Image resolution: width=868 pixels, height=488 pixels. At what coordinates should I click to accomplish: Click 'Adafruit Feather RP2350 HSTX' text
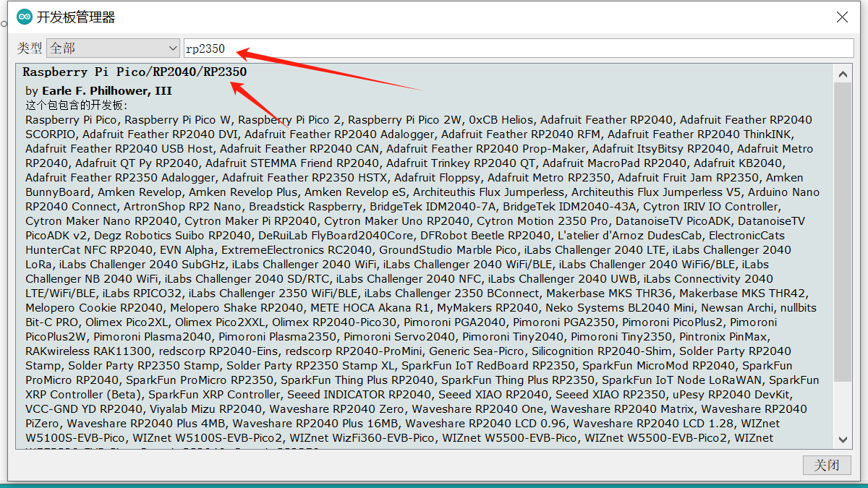[x=305, y=178]
